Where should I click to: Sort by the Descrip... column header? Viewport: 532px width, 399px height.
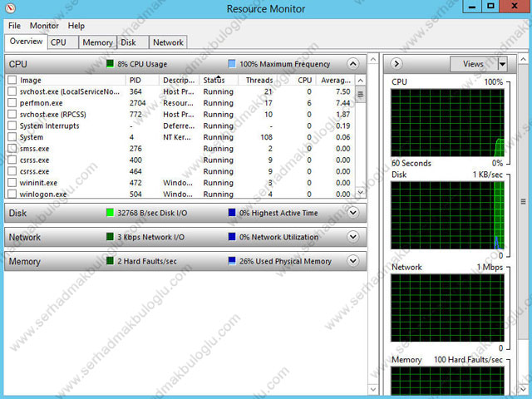tap(179, 80)
